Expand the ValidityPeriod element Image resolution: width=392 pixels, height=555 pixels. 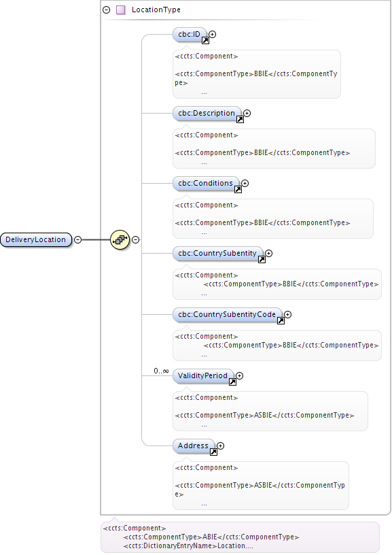[240, 376]
